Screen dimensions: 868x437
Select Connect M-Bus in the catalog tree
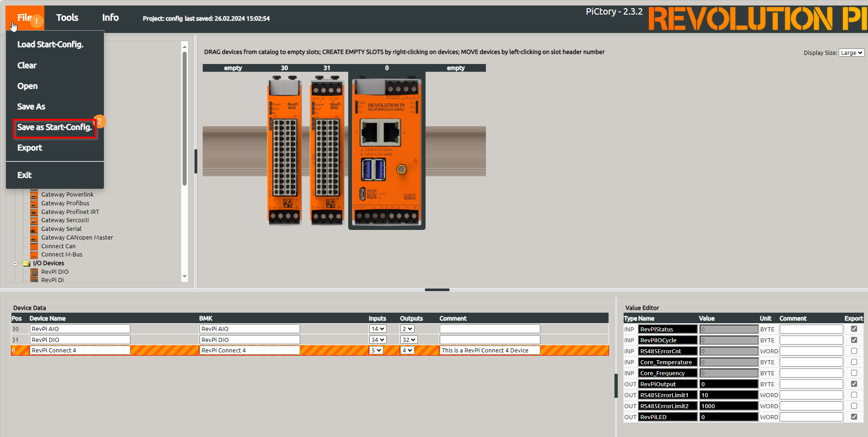coord(62,254)
